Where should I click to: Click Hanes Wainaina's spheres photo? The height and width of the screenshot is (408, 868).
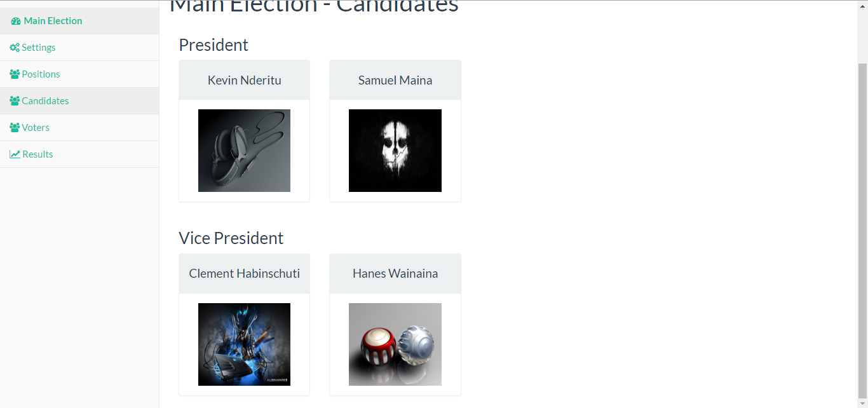pyautogui.click(x=395, y=344)
